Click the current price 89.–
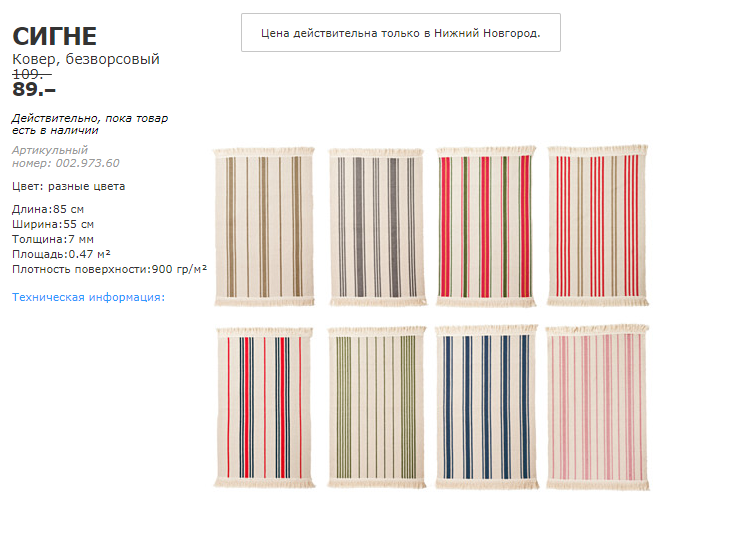This screenshot has width=732, height=540. (x=34, y=89)
